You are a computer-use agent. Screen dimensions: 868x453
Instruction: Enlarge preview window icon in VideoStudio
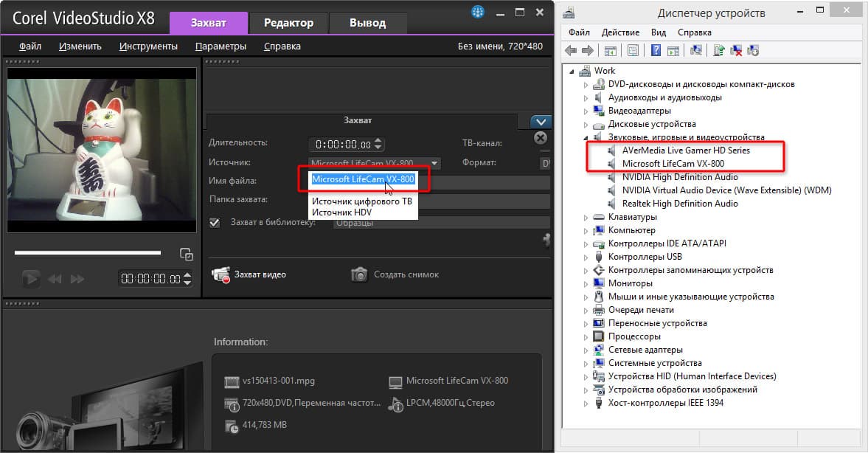point(187,255)
